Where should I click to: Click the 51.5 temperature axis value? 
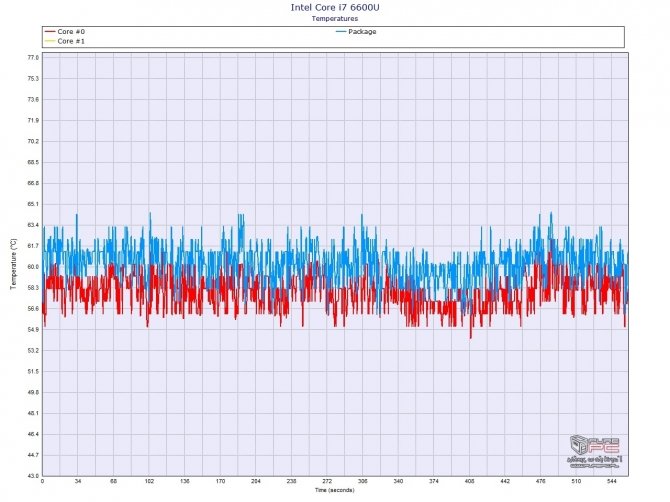coord(33,372)
